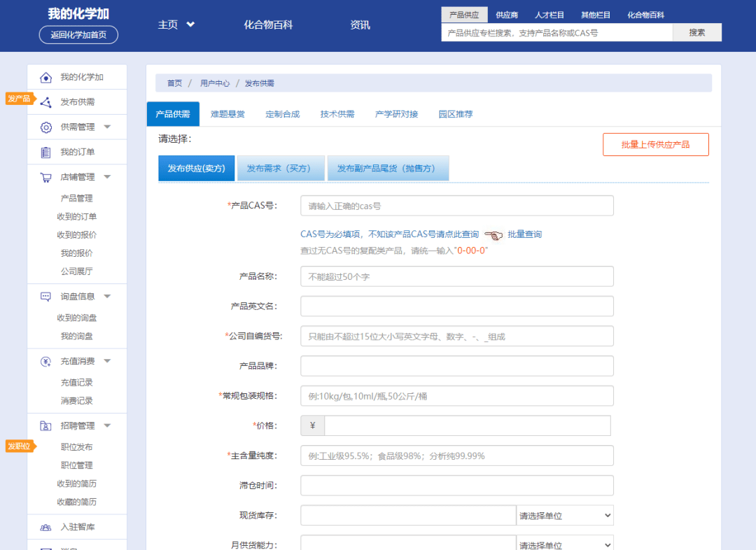Click the 搜索 button in header

697,32
